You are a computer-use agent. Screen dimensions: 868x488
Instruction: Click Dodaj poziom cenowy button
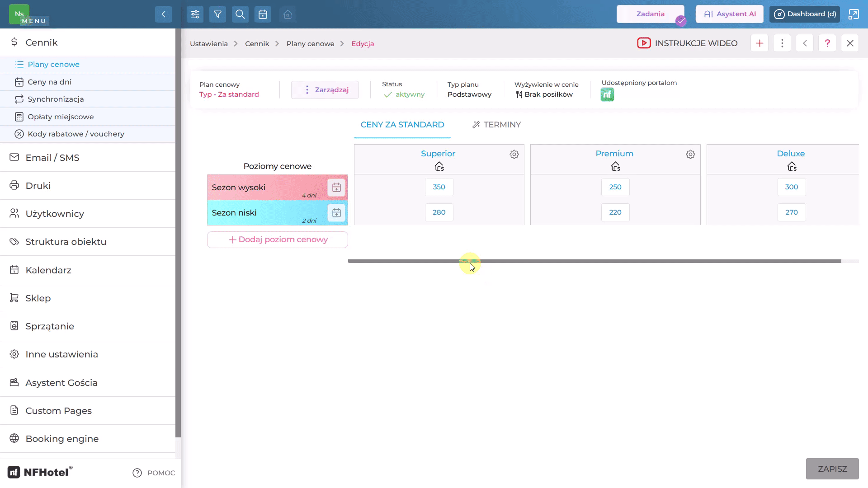(x=278, y=239)
